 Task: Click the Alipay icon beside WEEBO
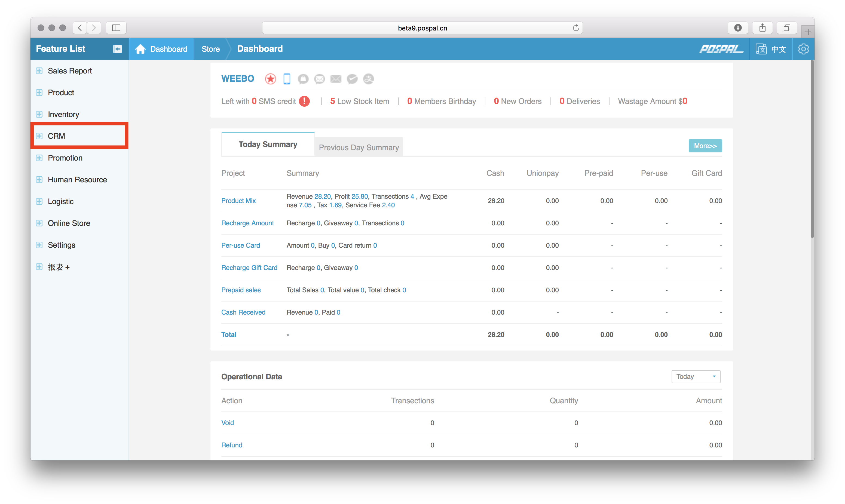369,79
